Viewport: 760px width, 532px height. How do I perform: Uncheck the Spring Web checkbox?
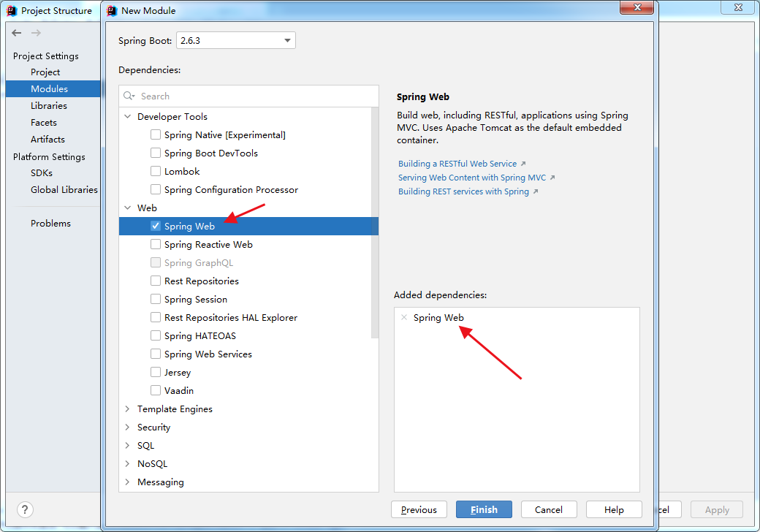coord(156,226)
